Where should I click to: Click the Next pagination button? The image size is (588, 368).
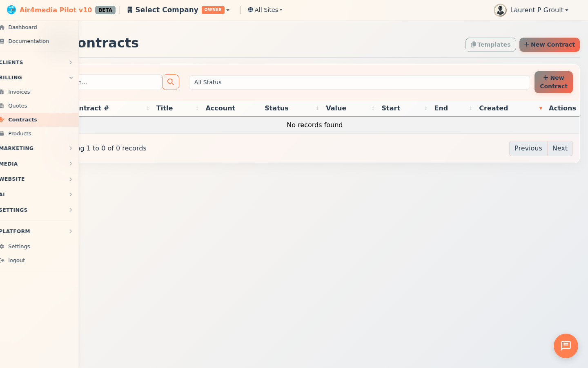[x=560, y=148]
